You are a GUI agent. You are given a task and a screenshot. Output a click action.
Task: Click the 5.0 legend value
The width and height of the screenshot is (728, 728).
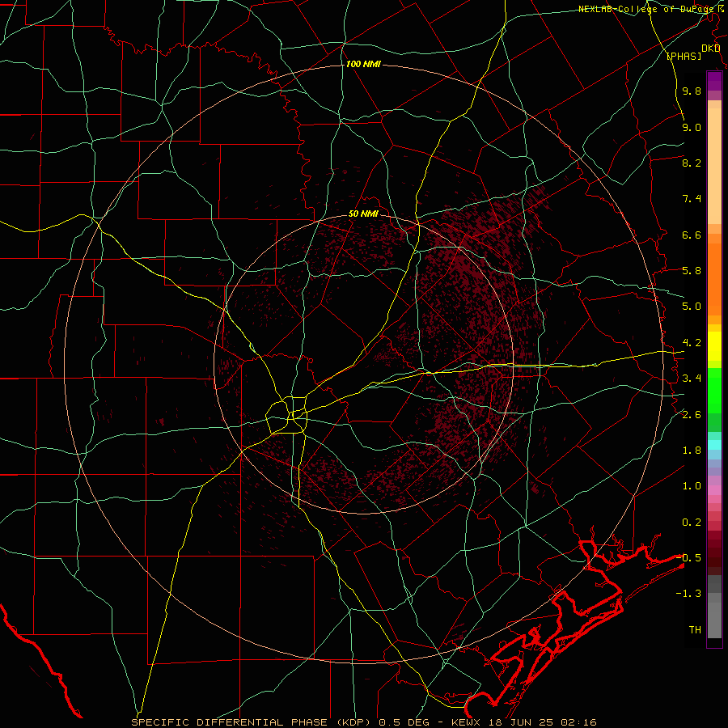click(692, 307)
